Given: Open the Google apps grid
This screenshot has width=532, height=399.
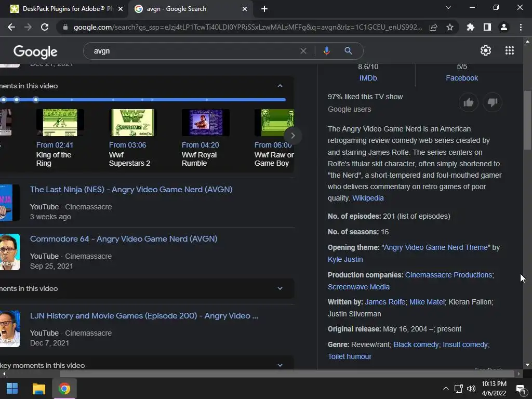Looking at the screenshot, I should (510, 50).
